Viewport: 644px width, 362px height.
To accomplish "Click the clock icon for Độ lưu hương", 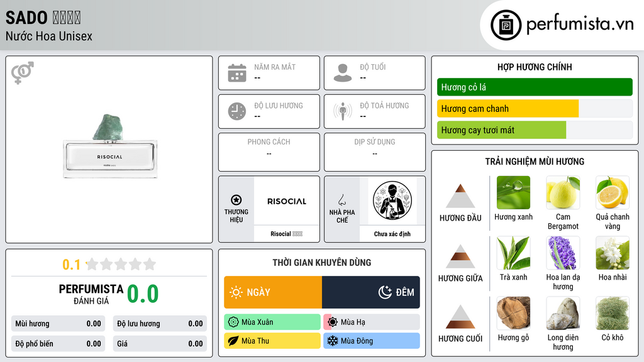I will click(x=237, y=111).
